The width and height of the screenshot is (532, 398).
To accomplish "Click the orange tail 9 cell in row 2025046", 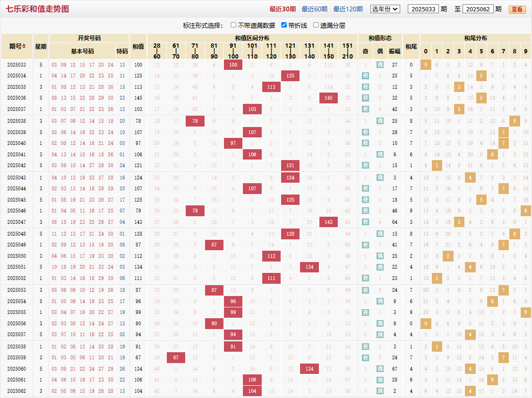I will [525, 211].
